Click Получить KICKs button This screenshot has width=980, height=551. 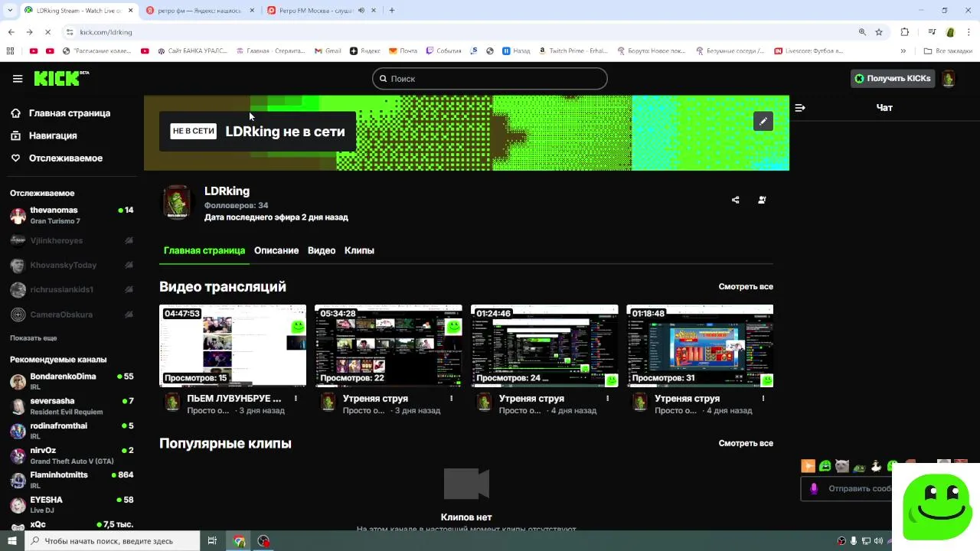893,78
